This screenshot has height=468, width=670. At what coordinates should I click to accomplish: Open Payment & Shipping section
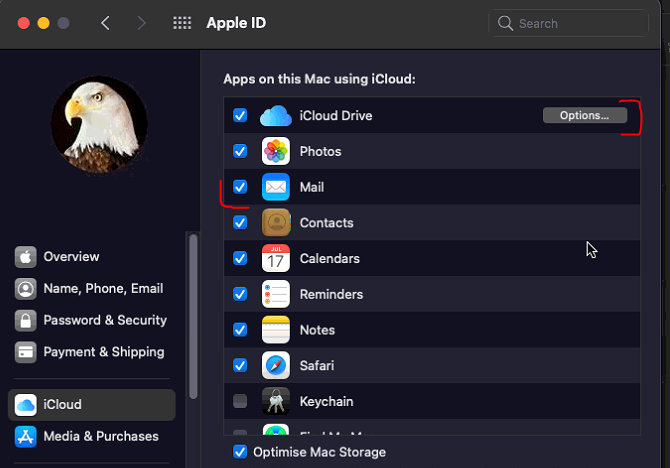[x=91, y=352]
